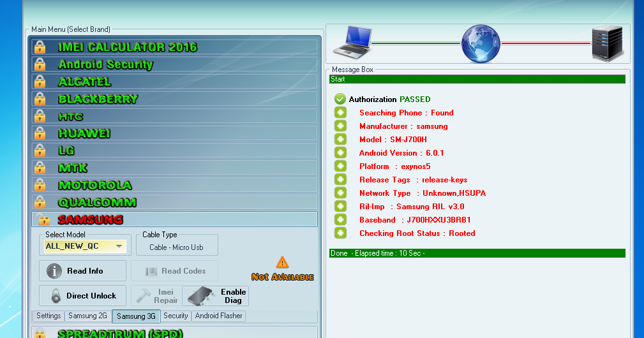The height and width of the screenshot is (338, 644).
Task: Click lock icon beside IMEI CALCULATOR 2016
Action: [x=40, y=47]
